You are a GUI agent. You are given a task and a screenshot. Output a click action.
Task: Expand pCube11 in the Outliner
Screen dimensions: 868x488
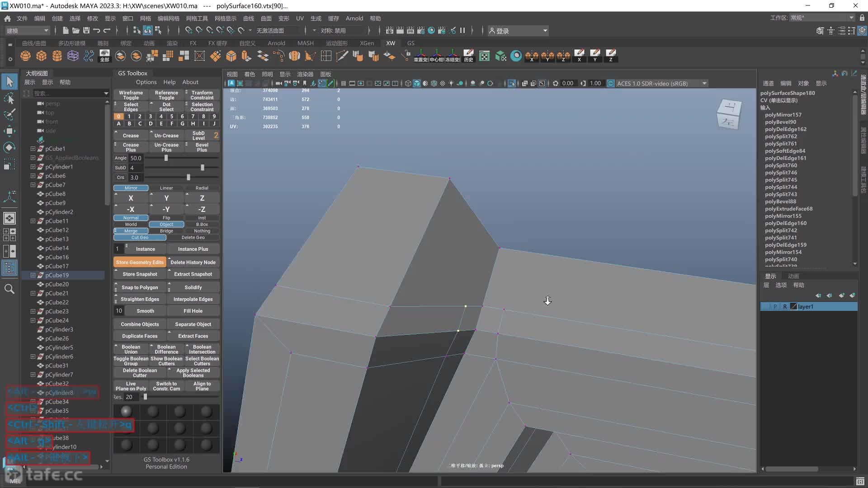pyautogui.click(x=33, y=221)
